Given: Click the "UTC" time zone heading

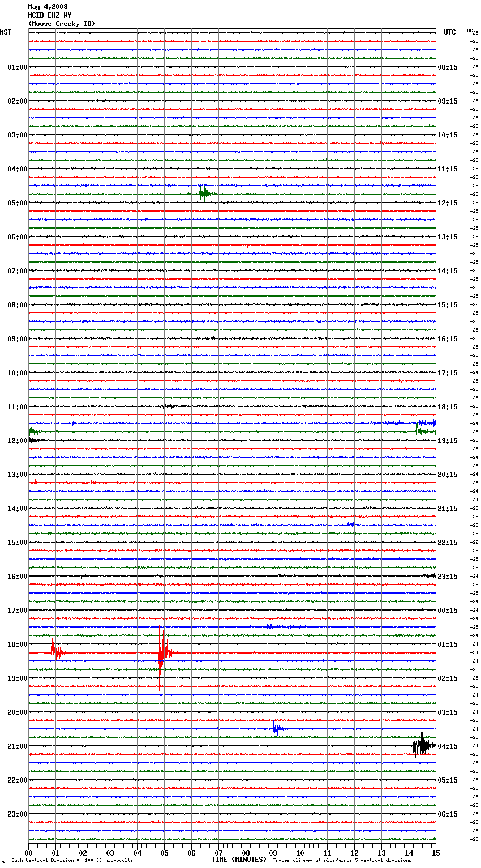Looking at the screenshot, I should (x=450, y=32).
